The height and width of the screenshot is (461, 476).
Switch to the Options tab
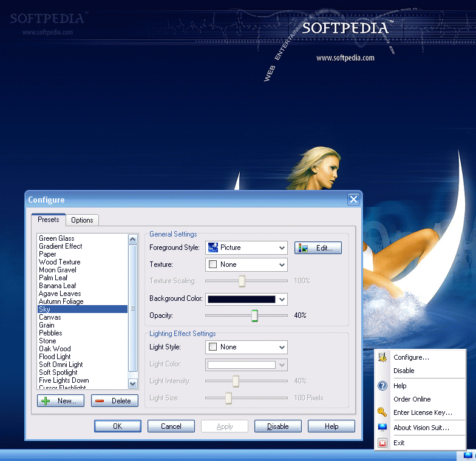[82, 220]
